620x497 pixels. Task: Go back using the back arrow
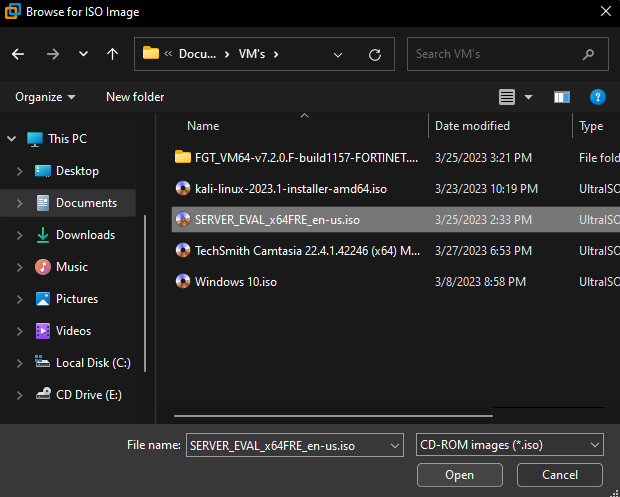point(18,54)
